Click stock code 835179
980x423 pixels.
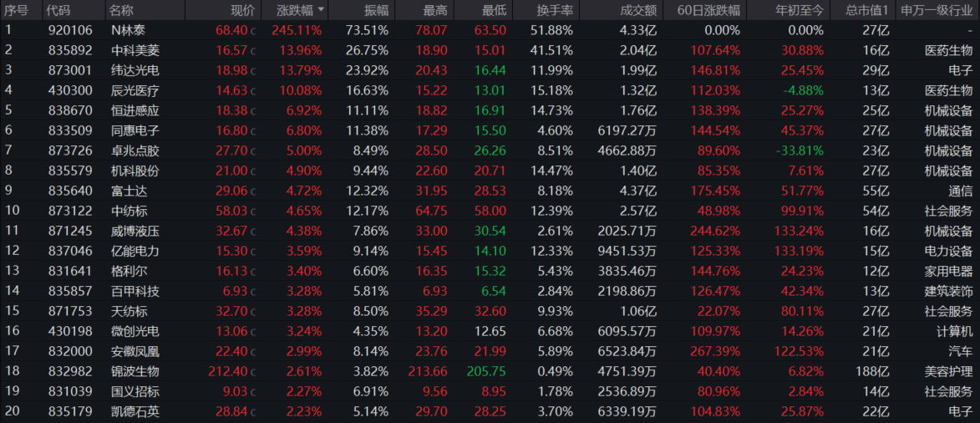[x=70, y=411]
